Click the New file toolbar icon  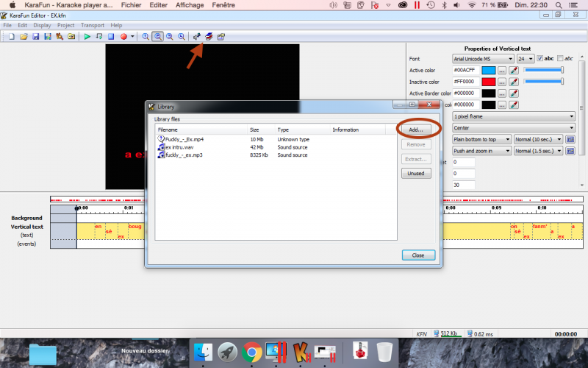point(12,36)
